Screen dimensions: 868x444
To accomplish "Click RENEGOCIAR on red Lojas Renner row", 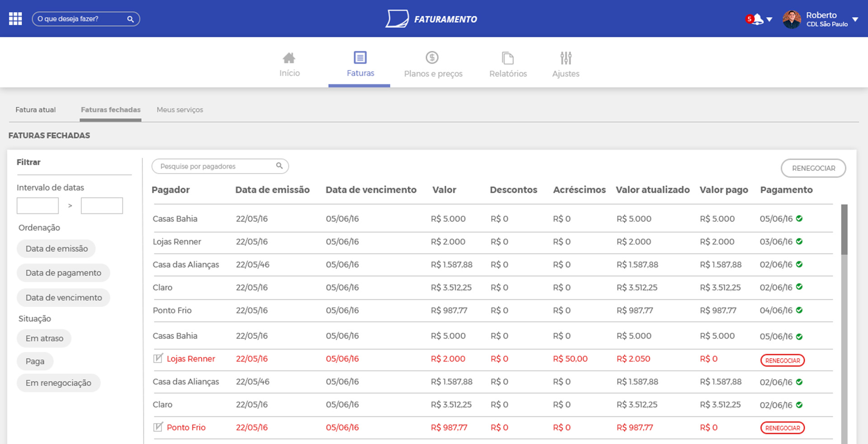I will click(x=783, y=360).
